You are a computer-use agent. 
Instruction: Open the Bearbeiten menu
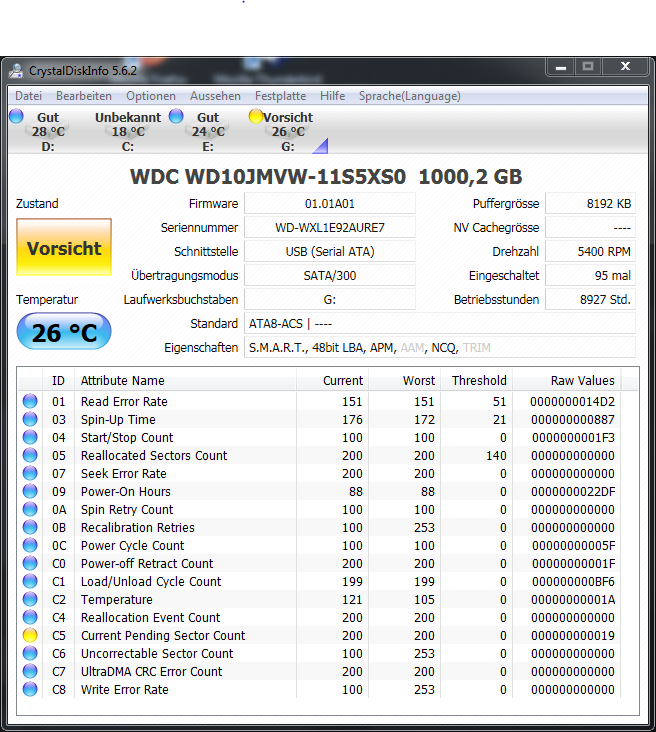point(84,96)
